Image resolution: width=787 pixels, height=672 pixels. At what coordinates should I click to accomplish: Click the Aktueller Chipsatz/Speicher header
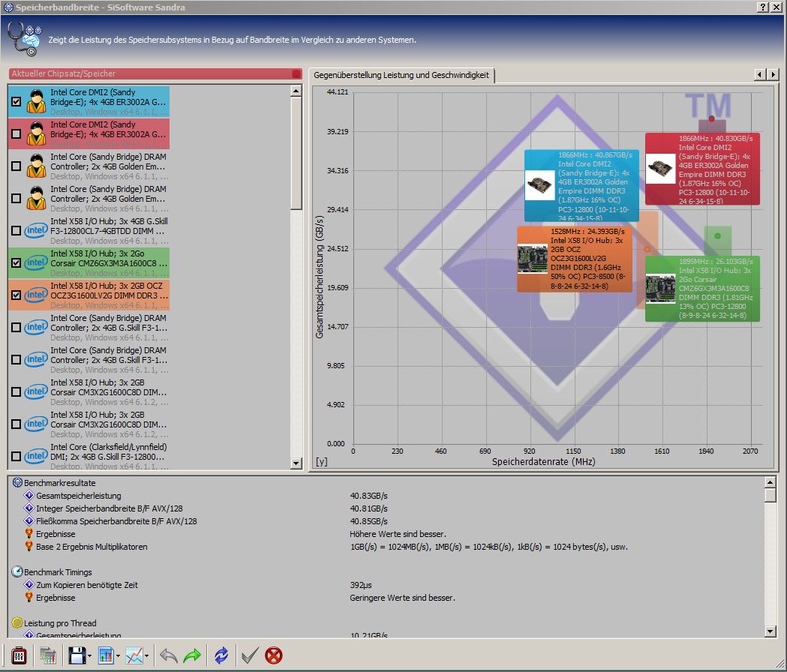coord(155,73)
